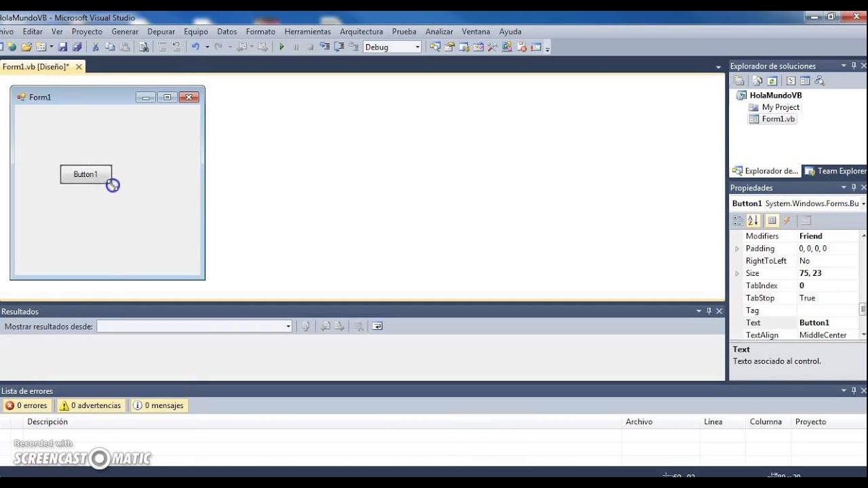Open the Formato menu

pyautogui.click(x=260, y=31)
